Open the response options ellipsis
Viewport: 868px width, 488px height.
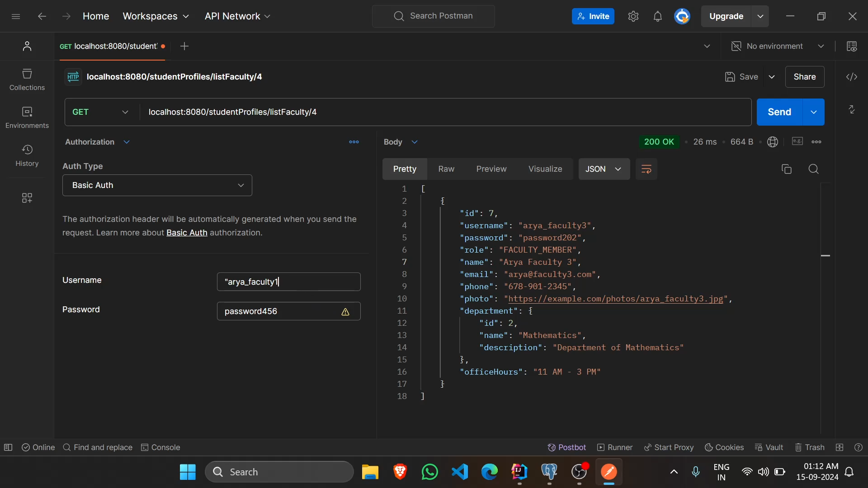pos(816,142)
